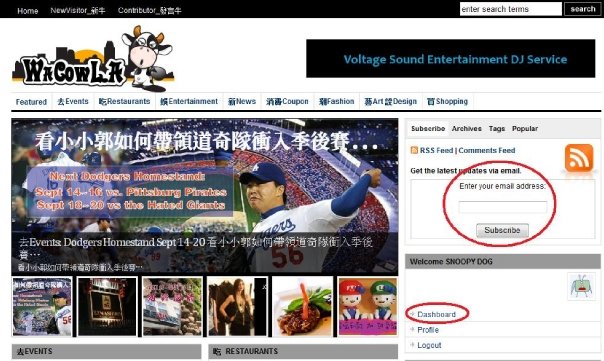Open the Dodgers Homestand article title
The image size is (604, 361).
point(196,248)
